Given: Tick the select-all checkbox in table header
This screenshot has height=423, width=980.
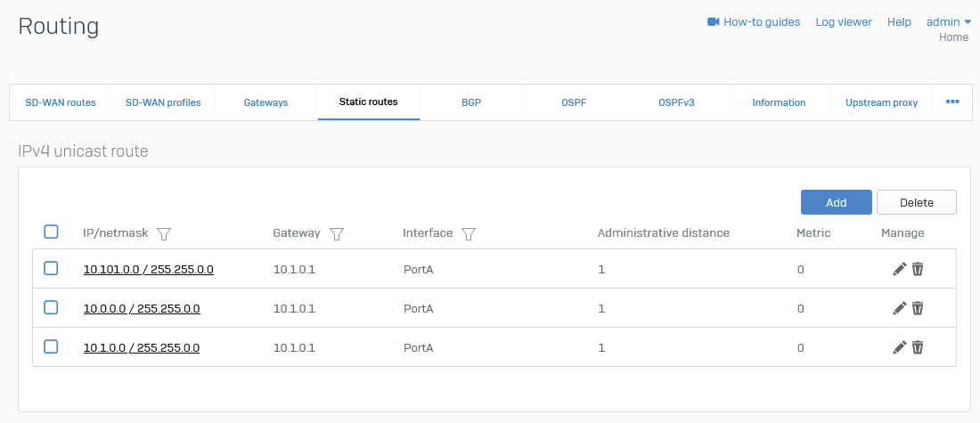Looking at the screenshot, I should (51, 232).
